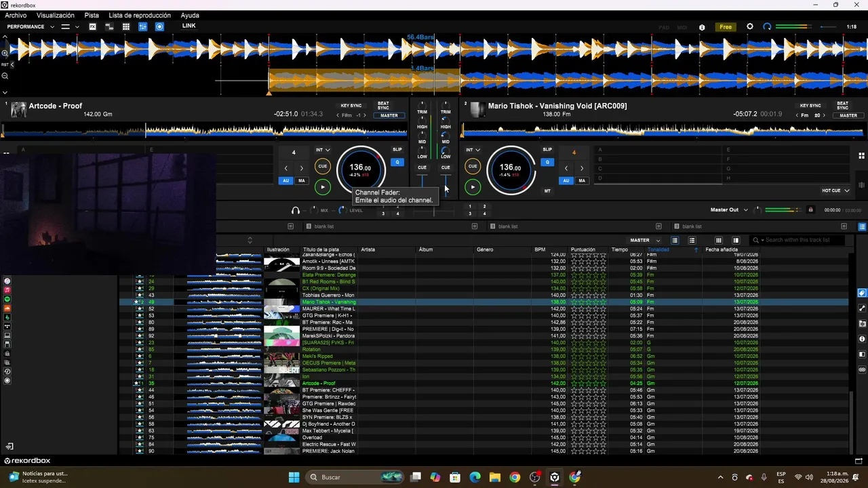Open File Explorer from taskbar
The width and height of the screenshot is (868, 488).
coord(495,477)
